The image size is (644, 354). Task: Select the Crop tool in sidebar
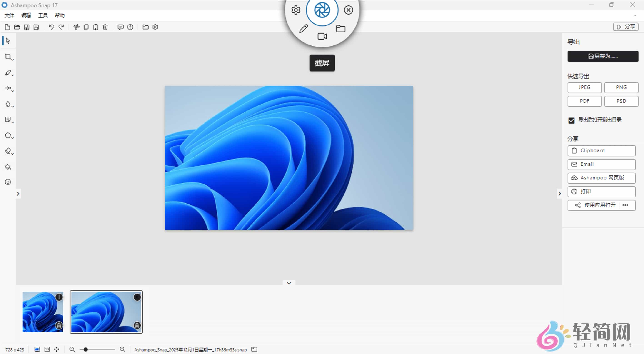click(8, 57)
